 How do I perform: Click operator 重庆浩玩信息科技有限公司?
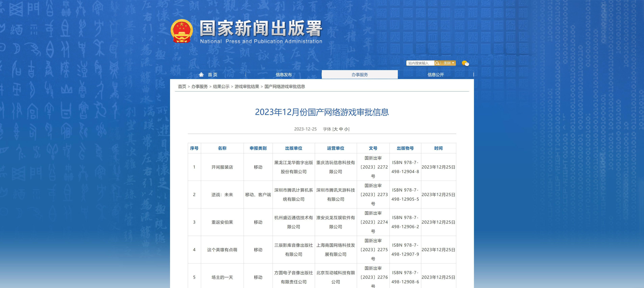[x=336, y=167]
